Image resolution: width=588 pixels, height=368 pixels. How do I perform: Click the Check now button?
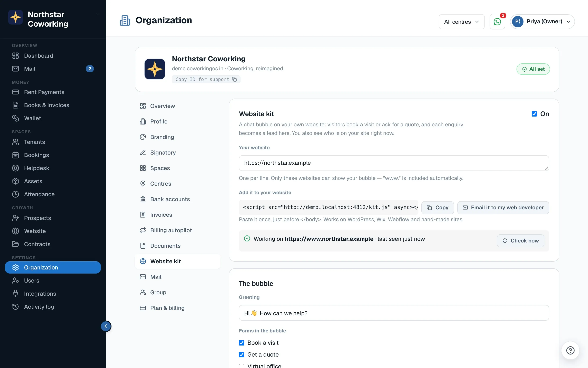(520, 241)
